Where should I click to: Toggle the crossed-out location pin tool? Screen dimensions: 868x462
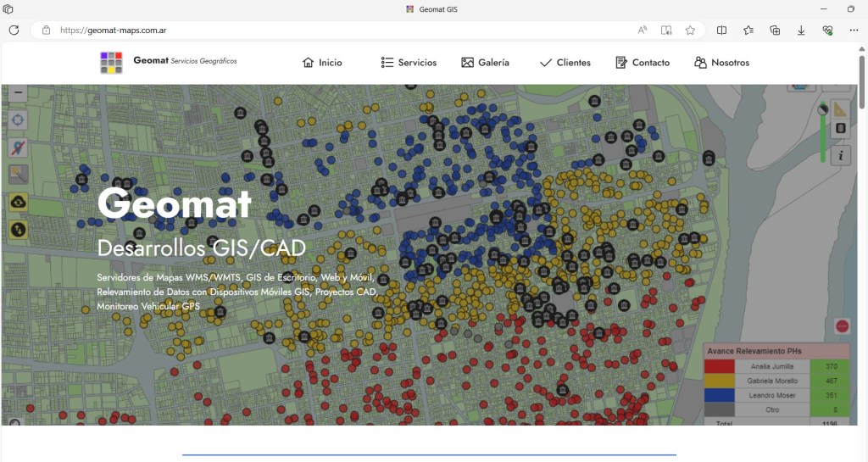(x=18, y=148)
